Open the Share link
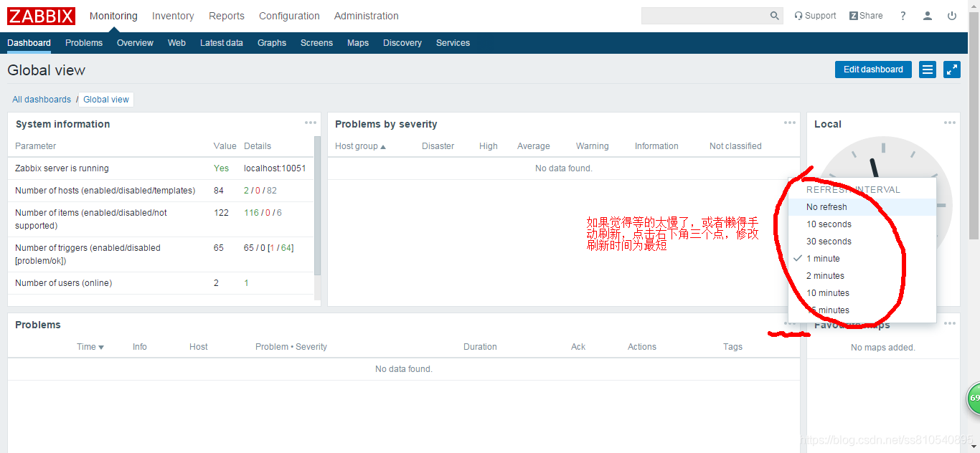980x453 pixels. [866, 16]
